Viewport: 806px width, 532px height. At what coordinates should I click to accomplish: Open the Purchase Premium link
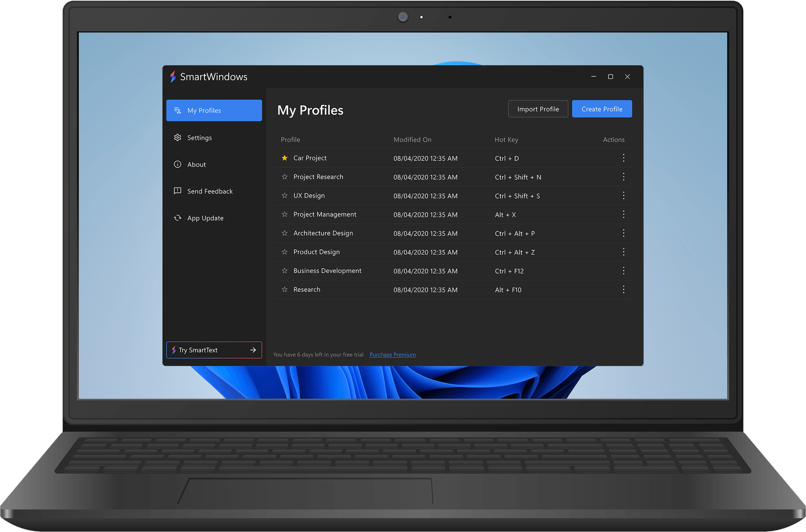(x=392, y=354)
